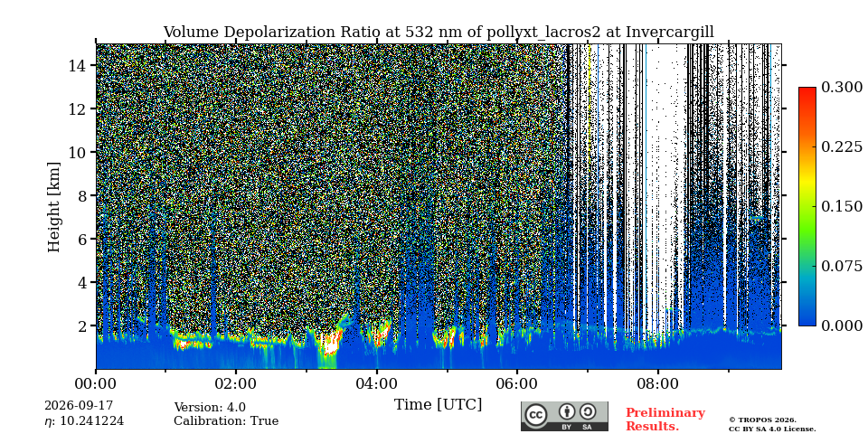Click the 08:00 time tick label
Viewport: 868px width, 434px height.
657,384
